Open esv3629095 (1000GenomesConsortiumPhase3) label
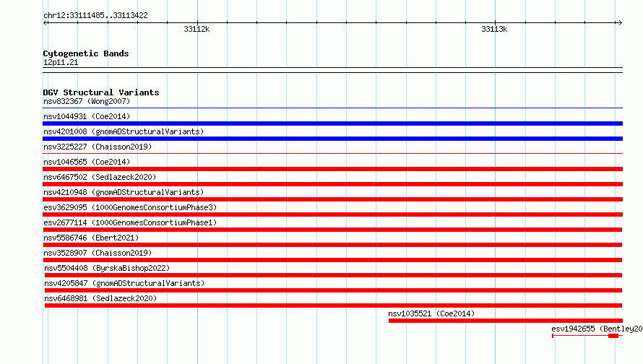Image resolution: width=643 pixels, height=364 pixels. [130, 207]
